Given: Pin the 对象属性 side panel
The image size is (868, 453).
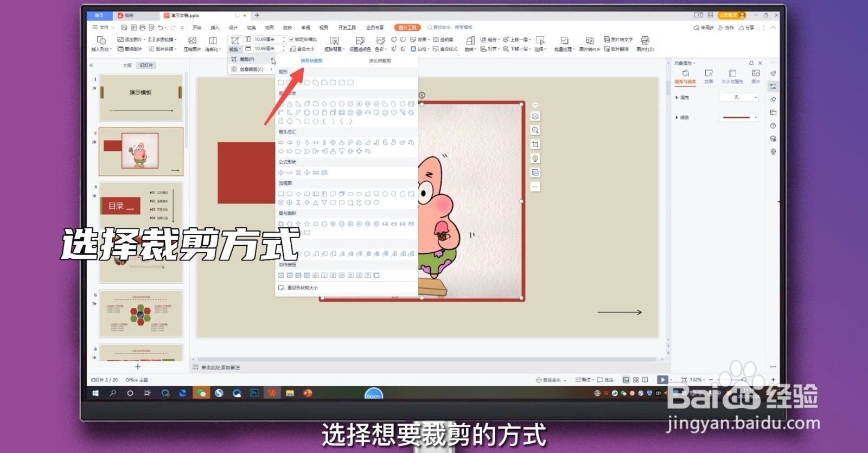Looking at the screenshot, I should click(751, 63).
